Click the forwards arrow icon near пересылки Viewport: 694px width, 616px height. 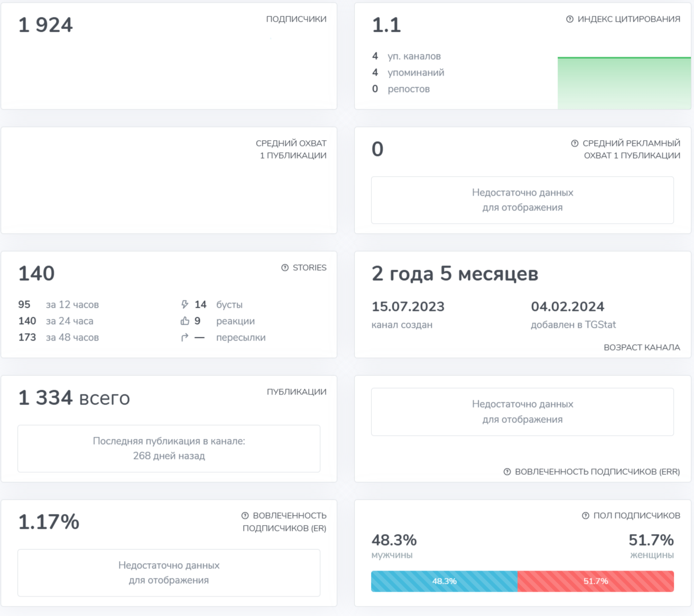184,337
